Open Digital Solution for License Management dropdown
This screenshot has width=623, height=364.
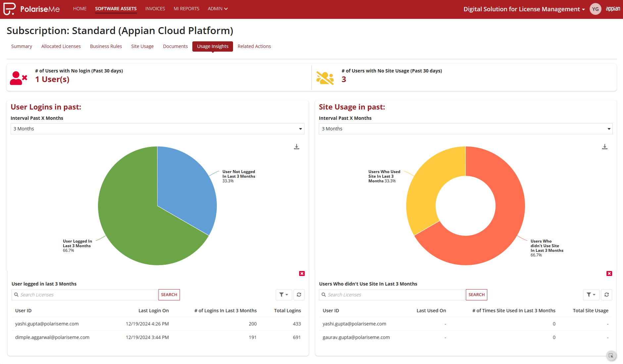tap(524, 9)
